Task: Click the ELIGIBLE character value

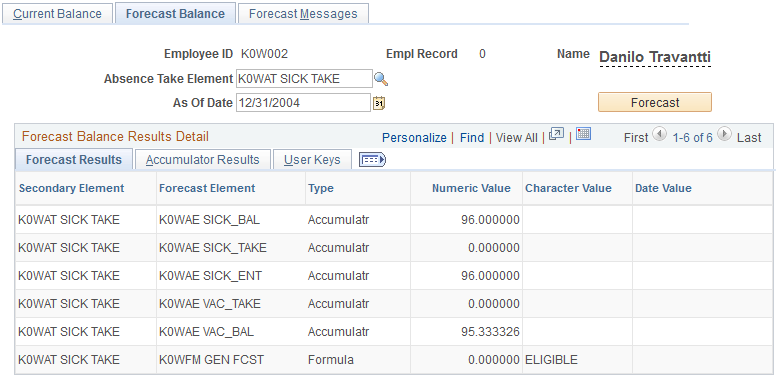Action: 551,359
